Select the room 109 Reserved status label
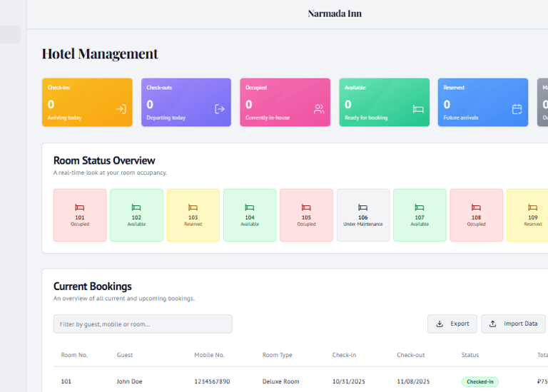This screenshot has height=392, width=548. click(532, 224)
